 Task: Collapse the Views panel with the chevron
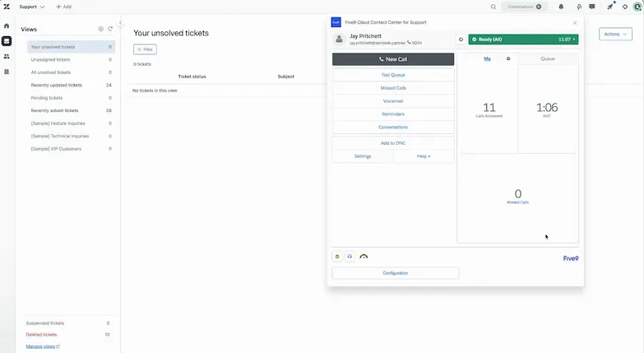tap(120, 23)
